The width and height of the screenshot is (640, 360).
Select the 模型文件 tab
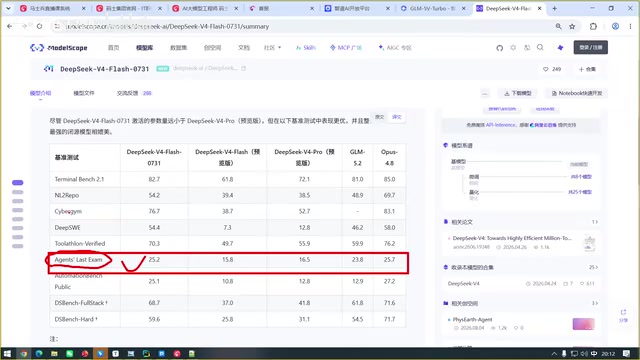point(84,93)
